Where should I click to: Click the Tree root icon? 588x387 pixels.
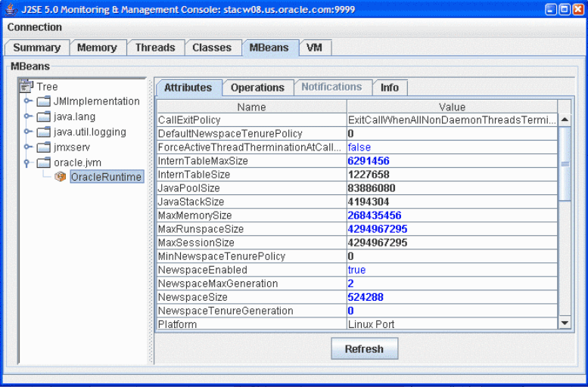[26, 86]
